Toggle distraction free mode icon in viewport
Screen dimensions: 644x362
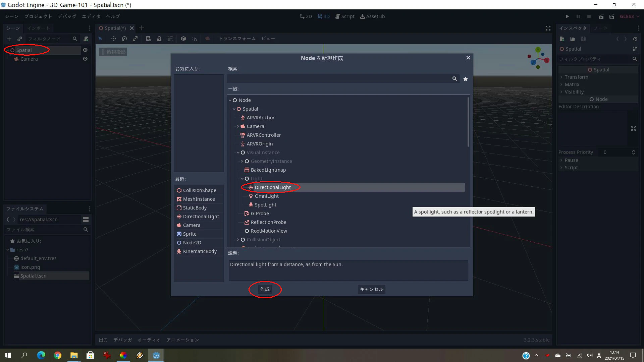(548, 28)
